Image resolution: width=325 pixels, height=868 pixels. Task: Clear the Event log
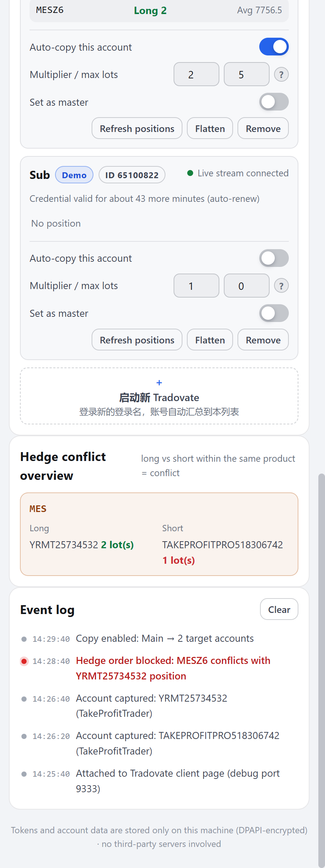click(279, 609)
